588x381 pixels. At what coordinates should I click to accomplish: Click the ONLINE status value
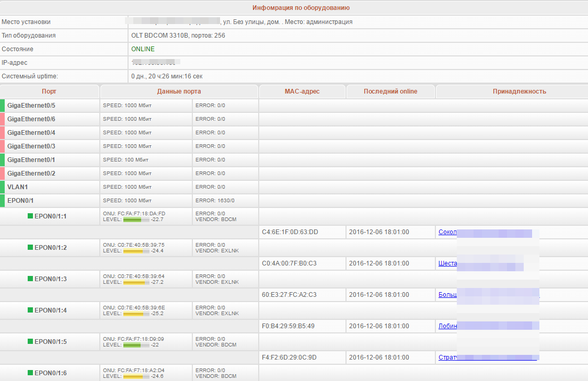(x=143, y=49)
